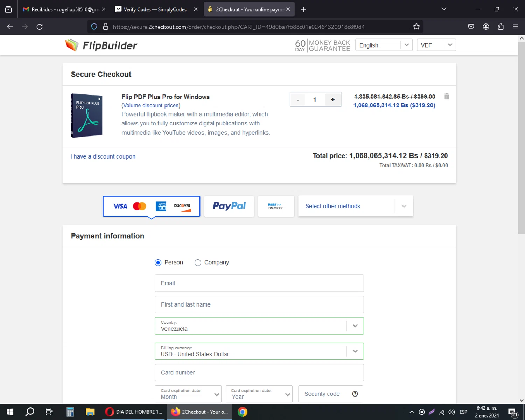Open the Billing currency dropdown
The width and height of the screenshot is (525, 420).
click(x=259, y=351)
